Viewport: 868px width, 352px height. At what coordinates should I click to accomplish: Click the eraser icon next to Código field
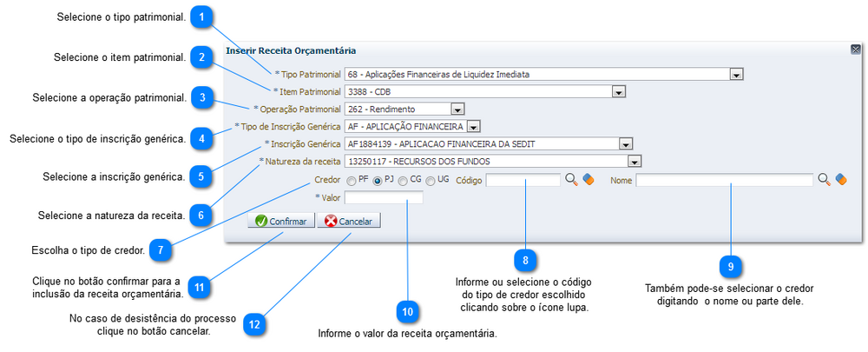(x=588, y=180)
